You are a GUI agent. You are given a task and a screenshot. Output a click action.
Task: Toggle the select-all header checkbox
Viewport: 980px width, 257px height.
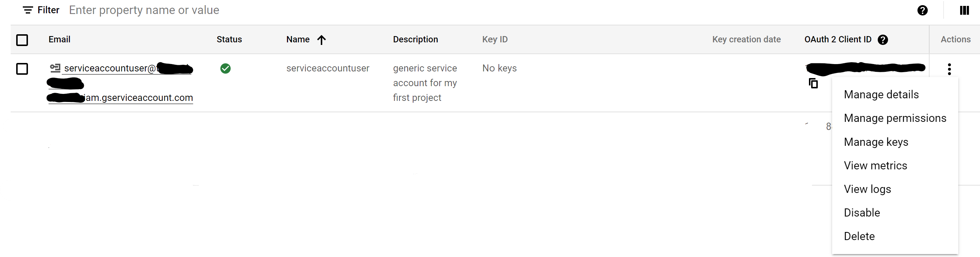[x=22, y=40]
